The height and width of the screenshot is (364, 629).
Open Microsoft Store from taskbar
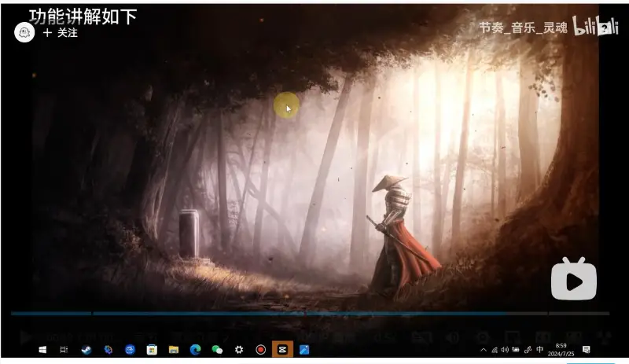tap(152, 350)
